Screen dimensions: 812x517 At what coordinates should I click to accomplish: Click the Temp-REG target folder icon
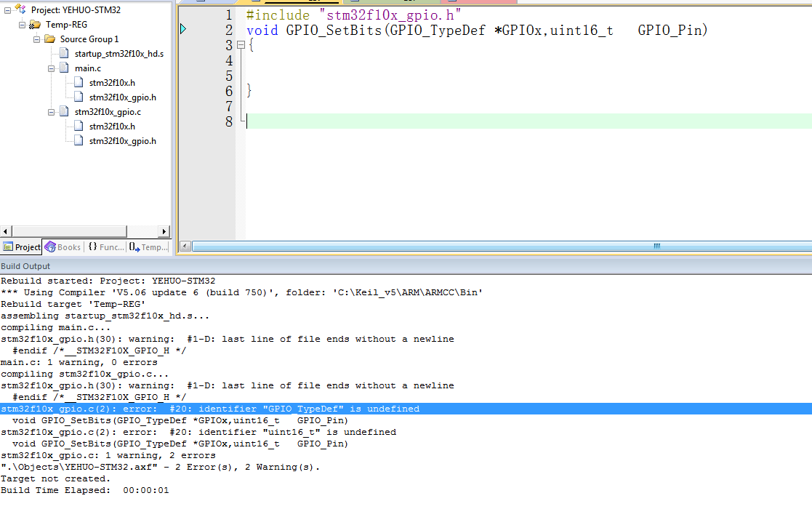click(x=34, y=24)
